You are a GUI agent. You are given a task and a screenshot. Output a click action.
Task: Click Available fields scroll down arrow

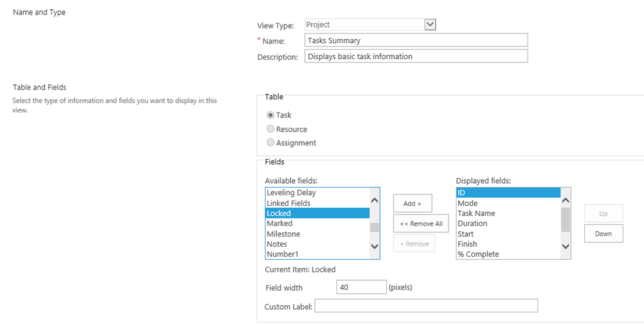(375, 246)
